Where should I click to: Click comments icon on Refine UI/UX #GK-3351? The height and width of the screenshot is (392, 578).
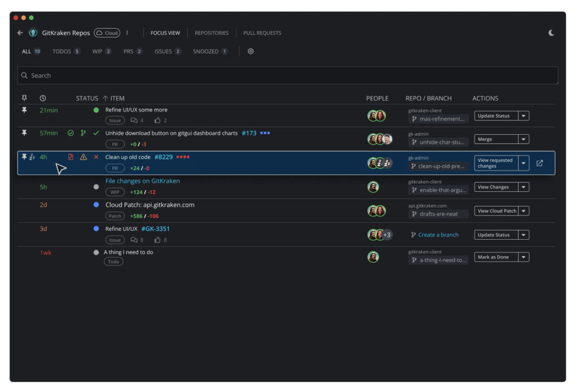point(134,240)
